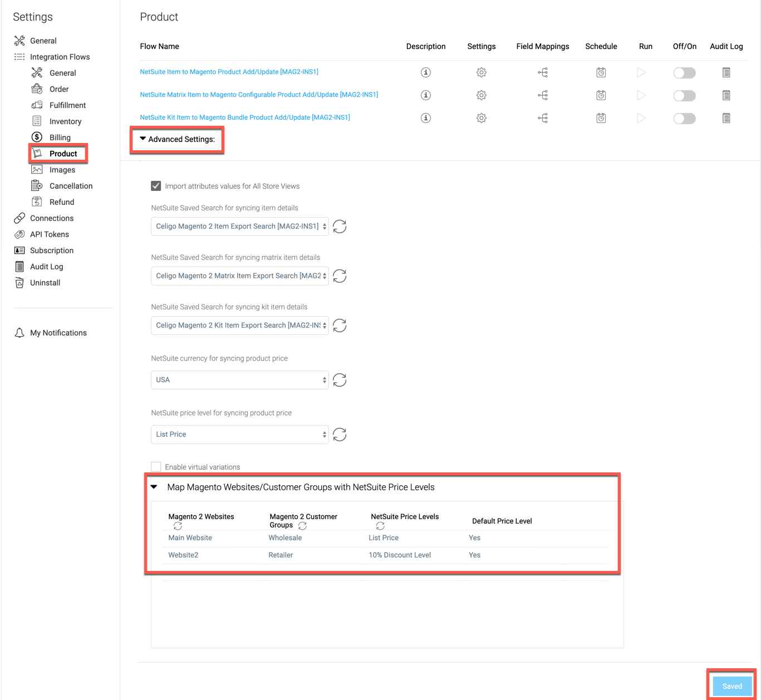Image resolution: width=761 pixels, height=700 pixels.
Task: Run the NetSuite Matrix Item flow
Action: click(641, 95)
